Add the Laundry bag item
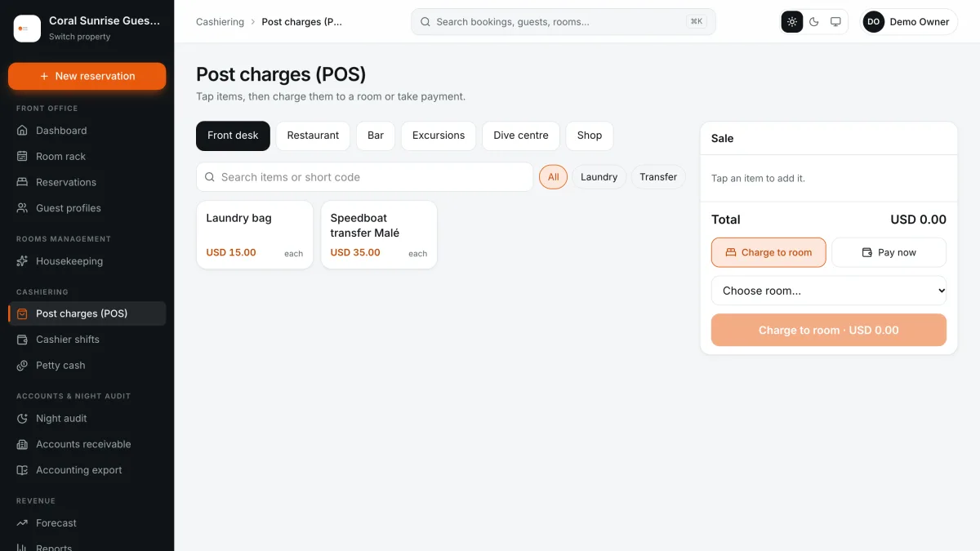 click(255, 235)
